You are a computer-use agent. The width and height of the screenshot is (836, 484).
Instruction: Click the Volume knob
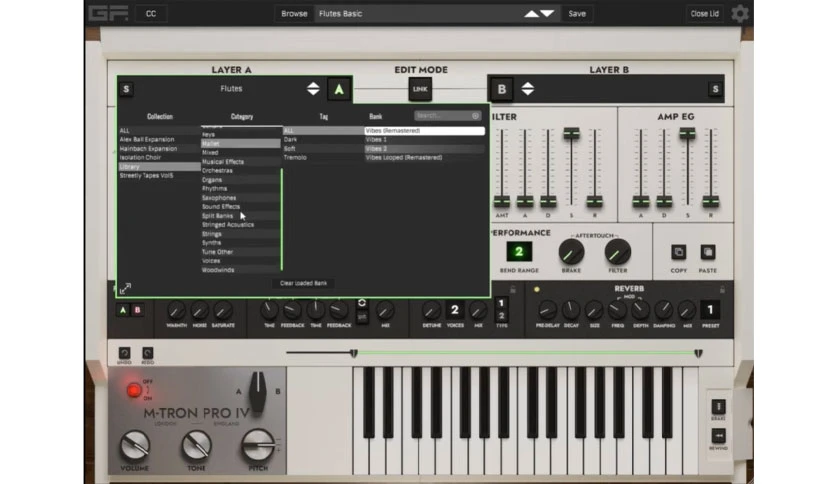click(x=135, y=446)
